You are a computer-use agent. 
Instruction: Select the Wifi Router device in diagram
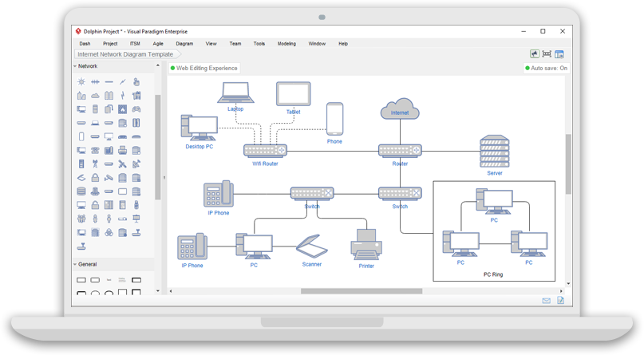pos(265,151)
